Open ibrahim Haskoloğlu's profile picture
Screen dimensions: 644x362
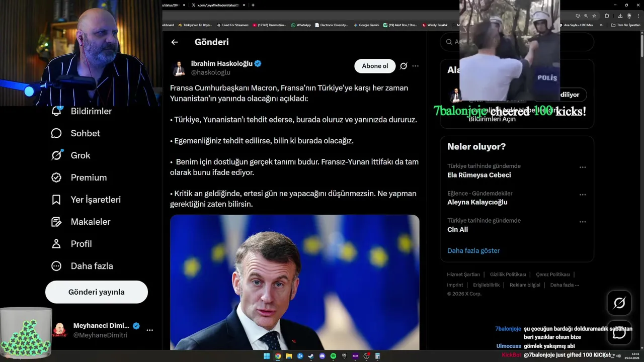pyautogui.click(x=178, y=68)
